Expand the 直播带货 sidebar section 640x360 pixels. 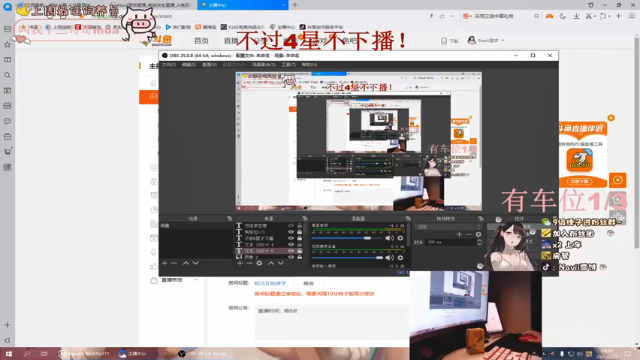pyautogui.click(x=196, y=280)
